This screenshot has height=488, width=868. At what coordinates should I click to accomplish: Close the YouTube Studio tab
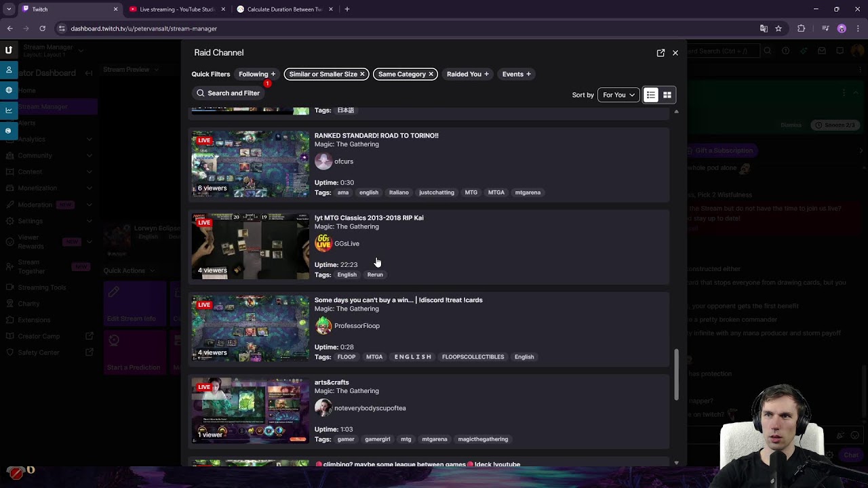click(223, 9)
